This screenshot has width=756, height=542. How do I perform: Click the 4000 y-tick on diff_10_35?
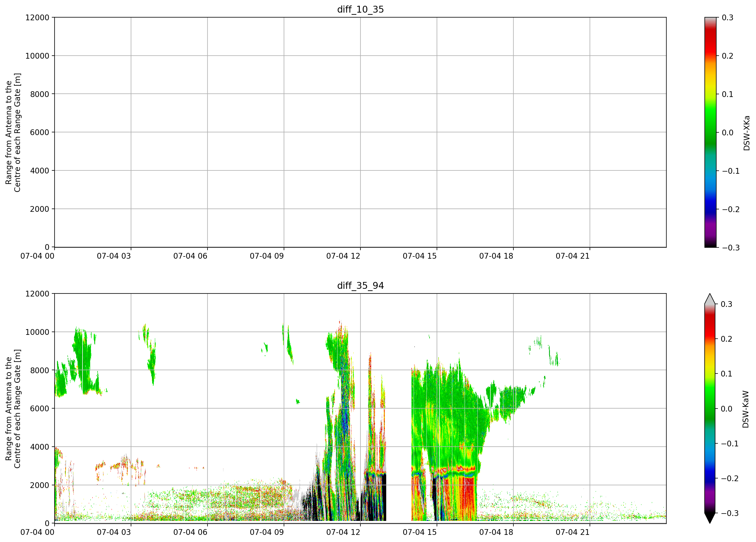click(40, 170)
